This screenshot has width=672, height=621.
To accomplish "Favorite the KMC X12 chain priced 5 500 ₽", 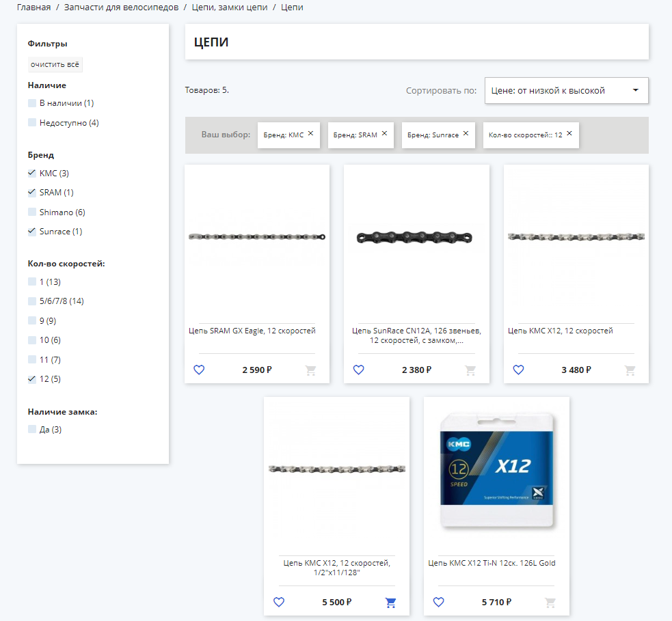I will (x=279, y=602).
